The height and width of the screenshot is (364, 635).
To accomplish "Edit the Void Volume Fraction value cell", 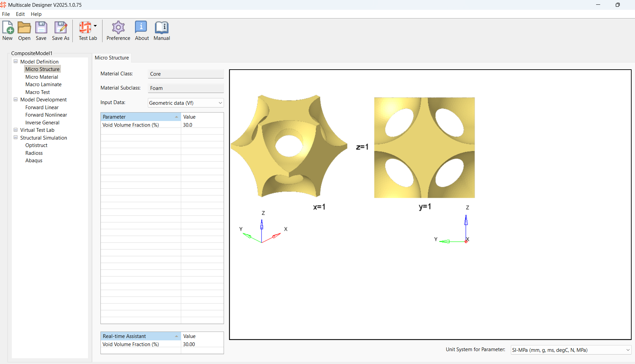I will coord(202,125).
